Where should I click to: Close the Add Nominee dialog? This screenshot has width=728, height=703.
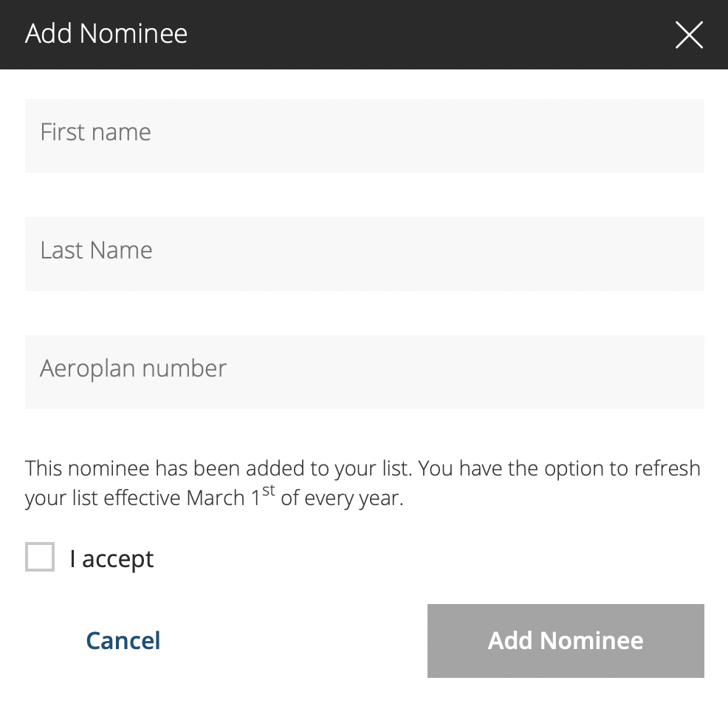point(689,35)
